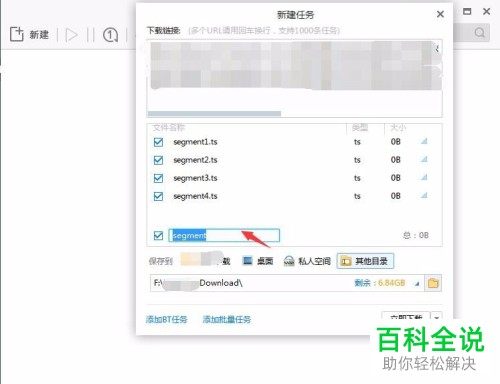This screenshot has width=500, height=384.
Task: Click the segment1.ts file name
Action: 195,142
